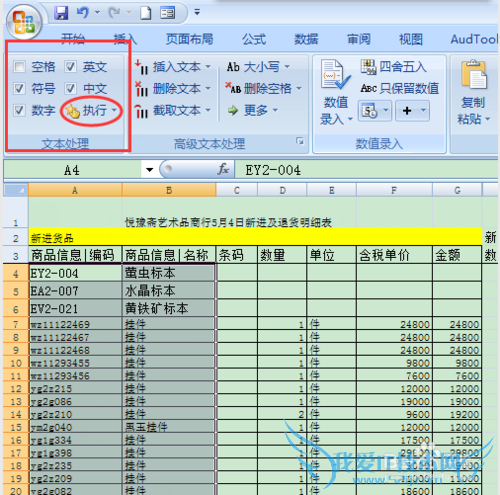This screenshot has width=500, height=495.
Task: Create new document via blank page icon
Action: (x=146, y=13)
